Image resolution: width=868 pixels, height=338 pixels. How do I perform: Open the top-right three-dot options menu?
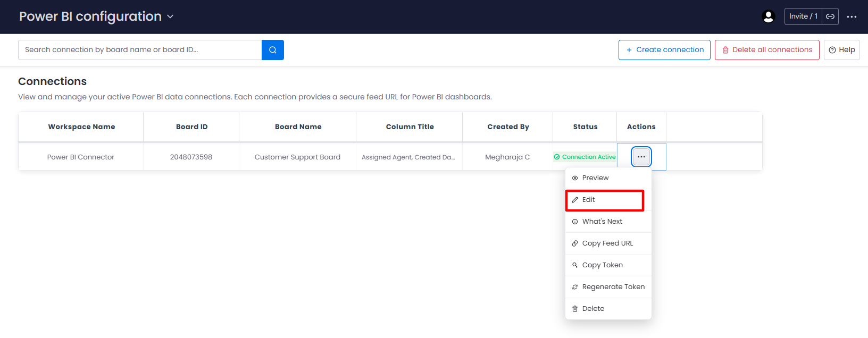click(852, 16)
